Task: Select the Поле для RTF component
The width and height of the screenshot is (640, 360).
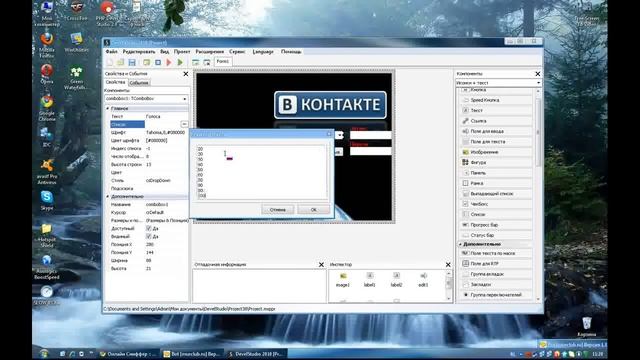Action: (497, 264)
